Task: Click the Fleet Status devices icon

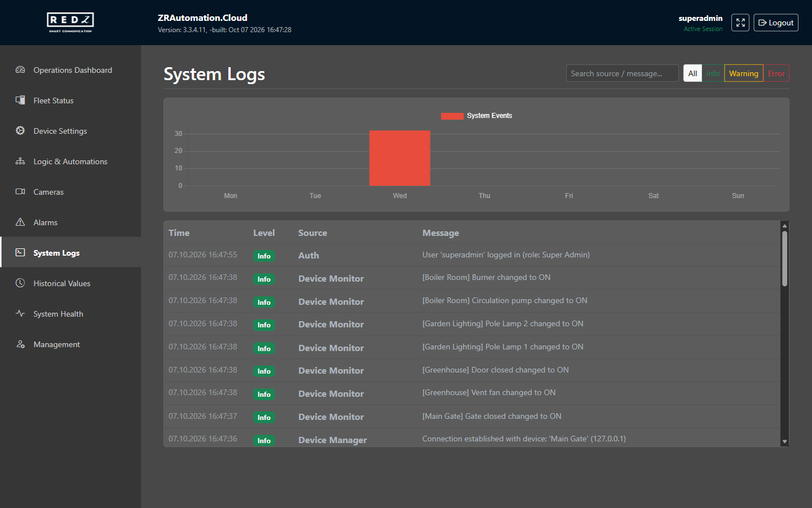Action: pyautogui.click(x=20, y=100)
